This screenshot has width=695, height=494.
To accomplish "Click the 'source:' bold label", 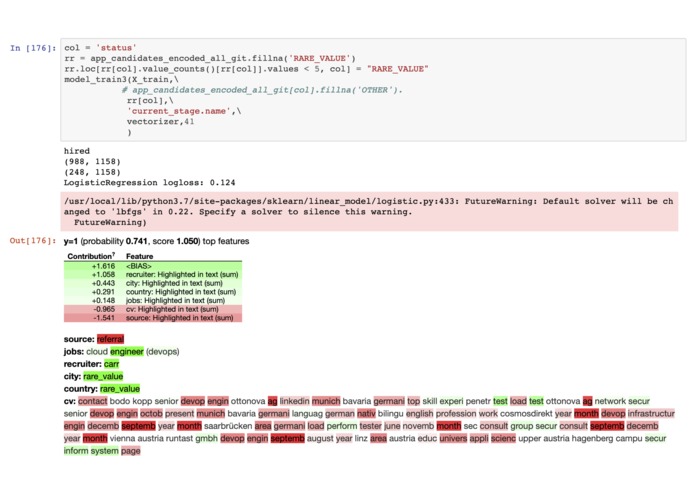I will (x=79, y=339).
